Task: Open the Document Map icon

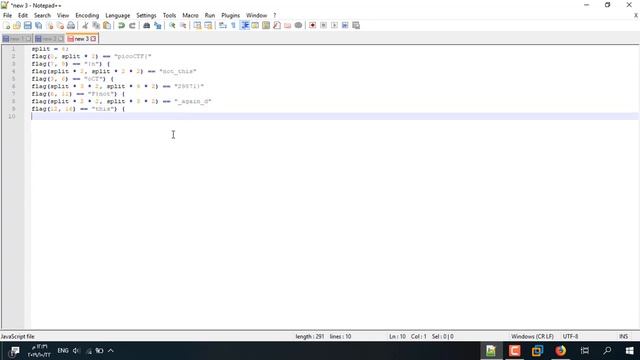Action: 266,25
